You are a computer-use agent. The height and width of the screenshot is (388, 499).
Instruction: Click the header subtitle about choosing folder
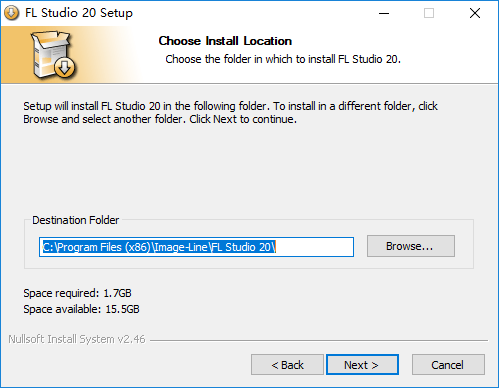coord(283,59)
